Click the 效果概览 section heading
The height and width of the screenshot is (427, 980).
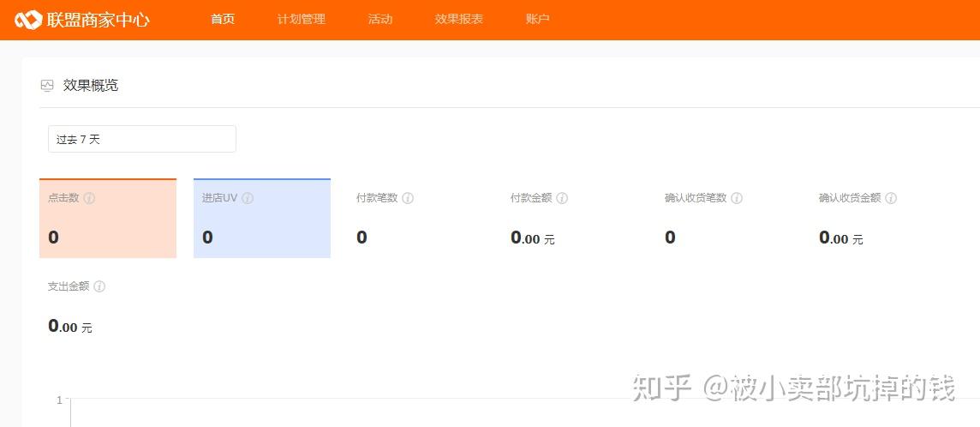91,86
